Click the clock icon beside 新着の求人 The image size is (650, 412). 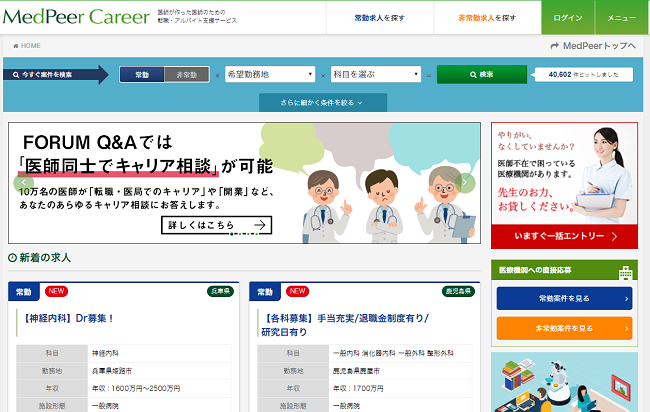point(12,258)
